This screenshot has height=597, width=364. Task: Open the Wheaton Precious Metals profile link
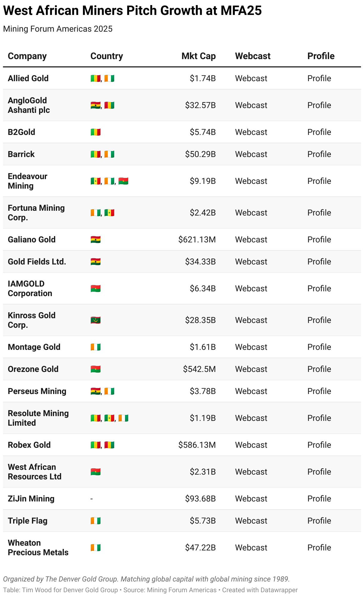[319, 548]
